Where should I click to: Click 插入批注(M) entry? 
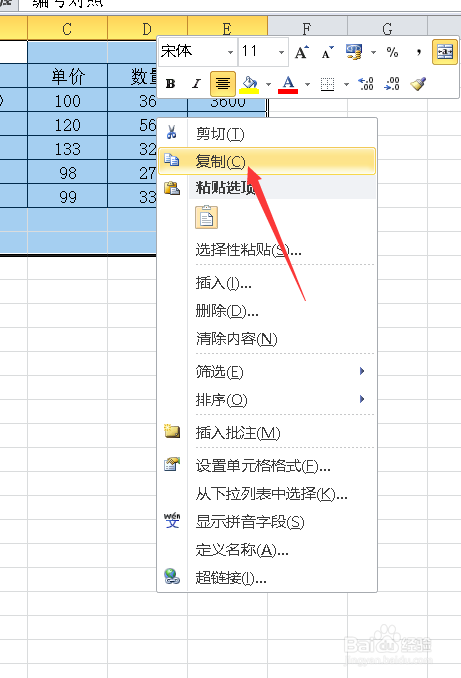pos(267,432)
